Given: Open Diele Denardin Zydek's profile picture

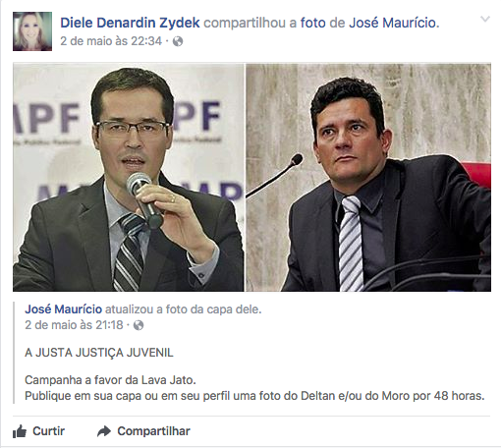Looking at the screenshot, I should pos(32,31).
